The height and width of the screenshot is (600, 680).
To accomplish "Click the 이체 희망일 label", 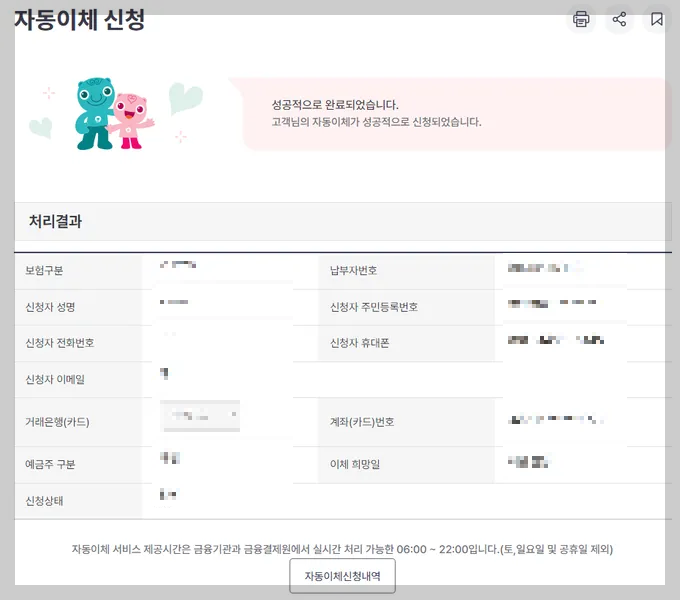I will [x=355, y=464].
